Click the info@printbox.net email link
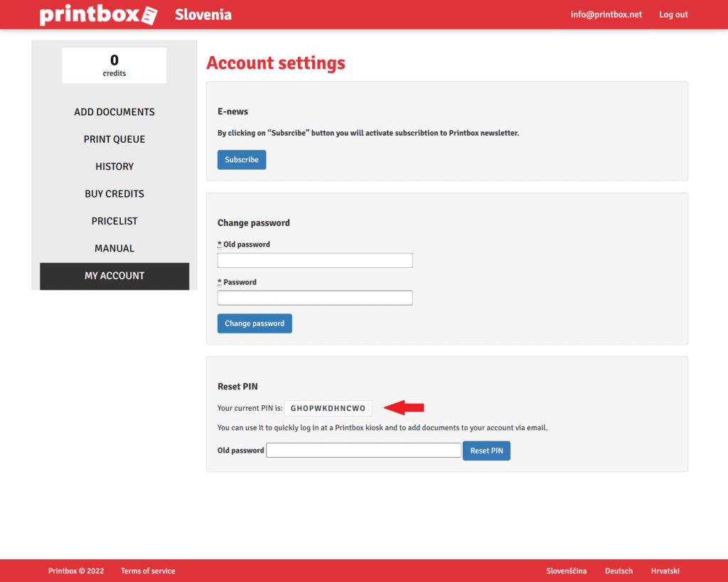 pos(606,15)
